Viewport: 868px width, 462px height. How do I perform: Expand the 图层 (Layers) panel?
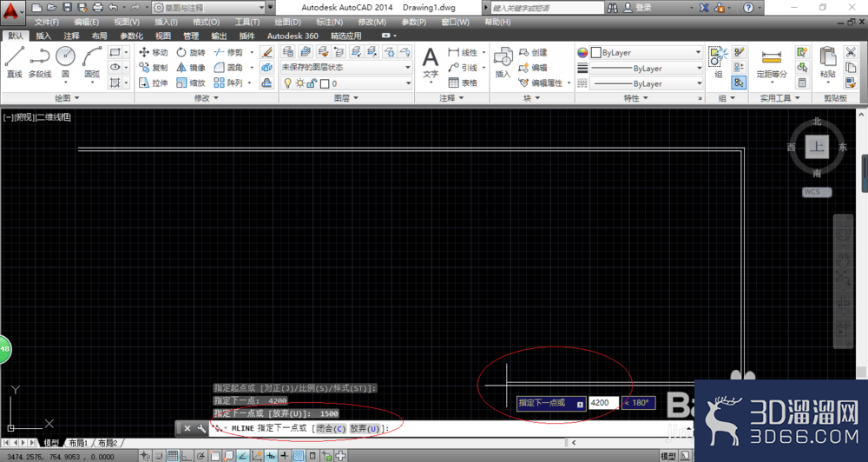pyautogui.click(x=346, y=98)
